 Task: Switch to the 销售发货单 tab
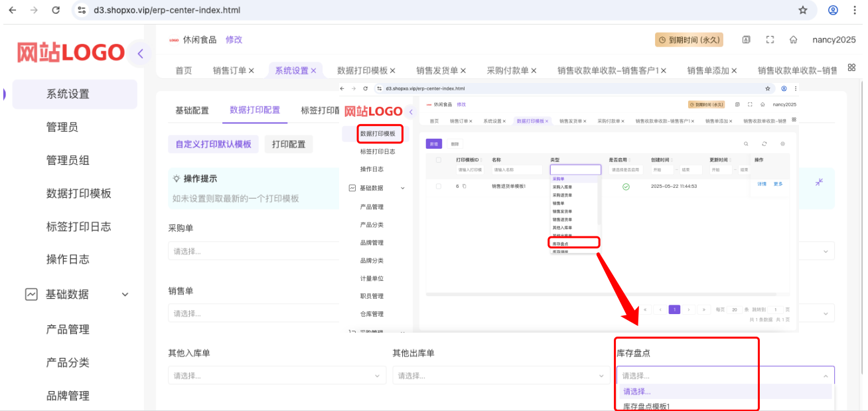(437, 70)
